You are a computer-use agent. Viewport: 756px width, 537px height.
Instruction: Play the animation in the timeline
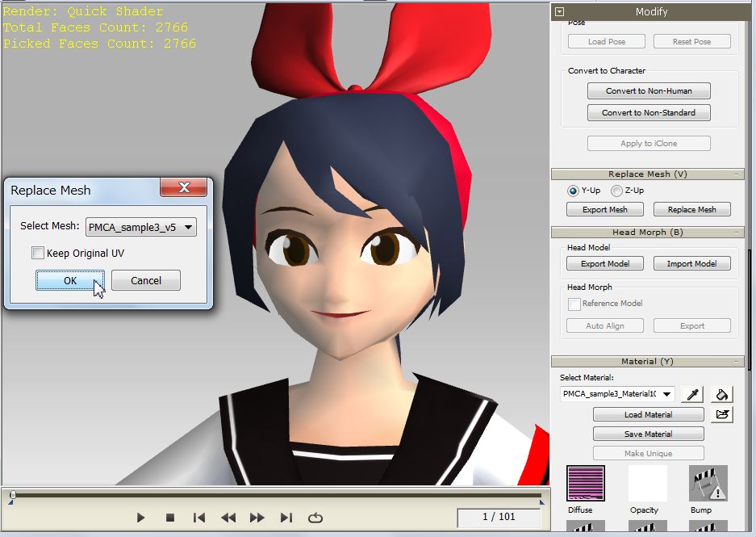point(140,518)
